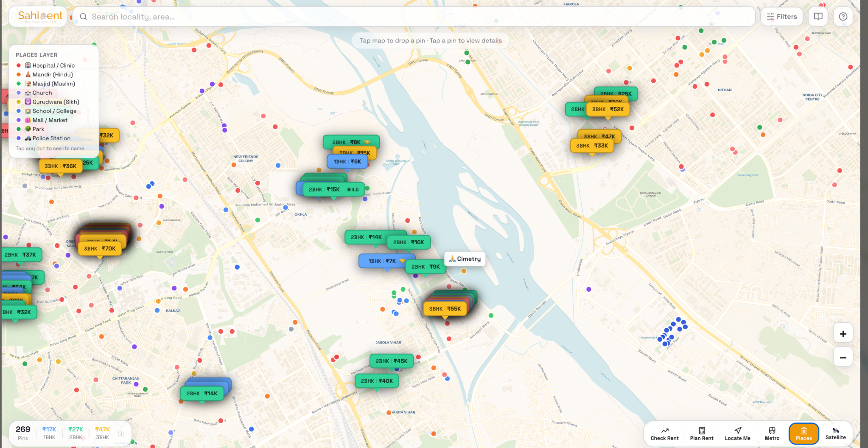868x448 pixels.
Task: Open the help question mark icon
Action: tap(843, 17)
